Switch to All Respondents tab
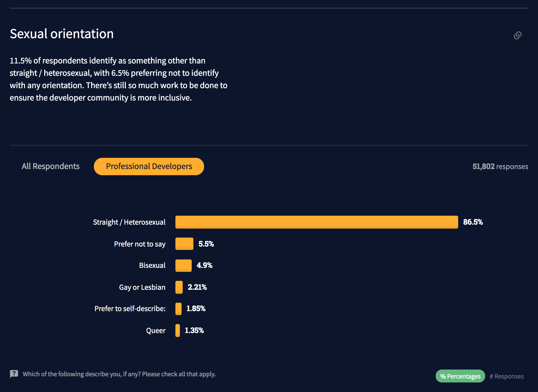Viewport: 538px width, 392px height. [x=51, y=166]
